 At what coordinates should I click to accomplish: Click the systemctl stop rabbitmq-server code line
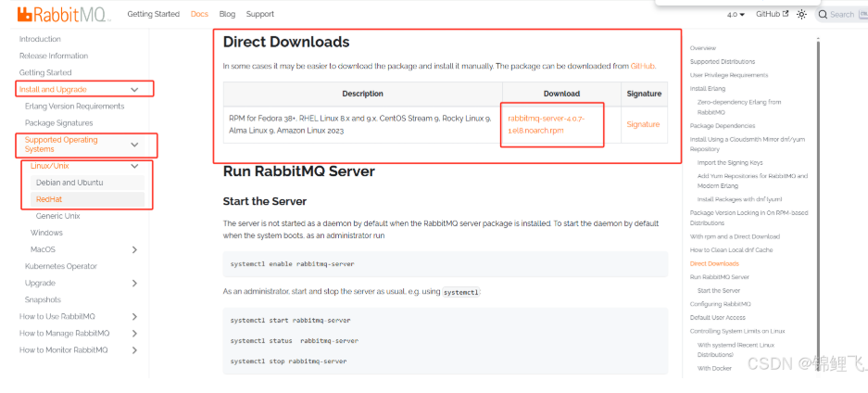pyautogui.click(x=288, y=361)
